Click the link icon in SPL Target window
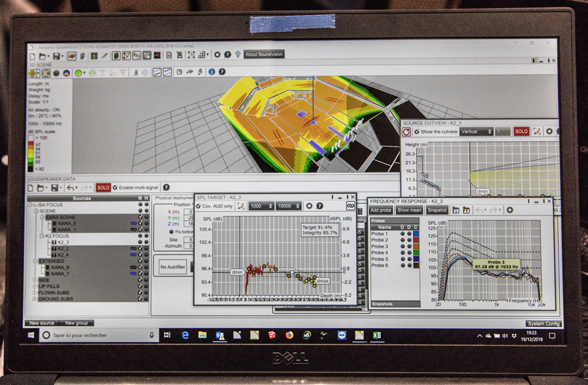Image resolution: width=588 pixels, height=385 pixels. click(x=350, y=206)
